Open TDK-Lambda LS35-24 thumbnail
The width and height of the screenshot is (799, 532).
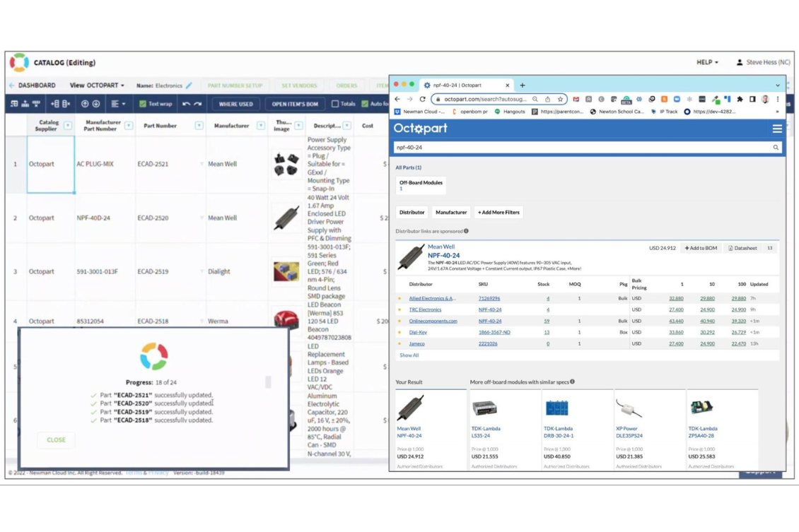tap(484, 408)
